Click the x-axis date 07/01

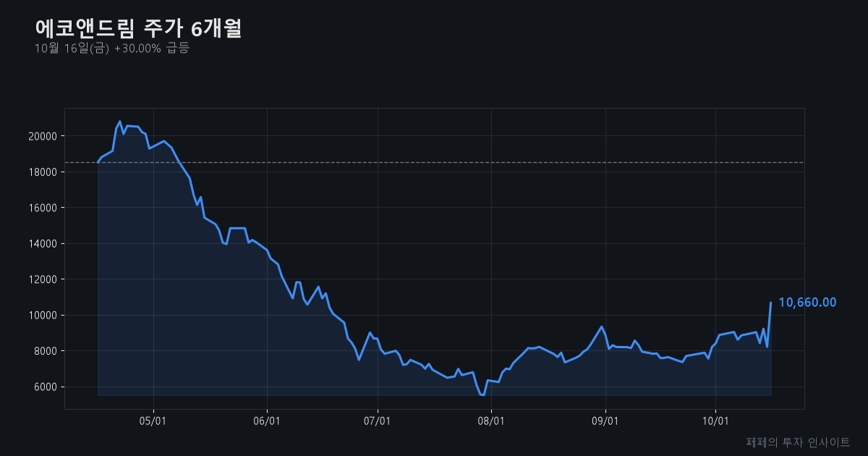378,421
